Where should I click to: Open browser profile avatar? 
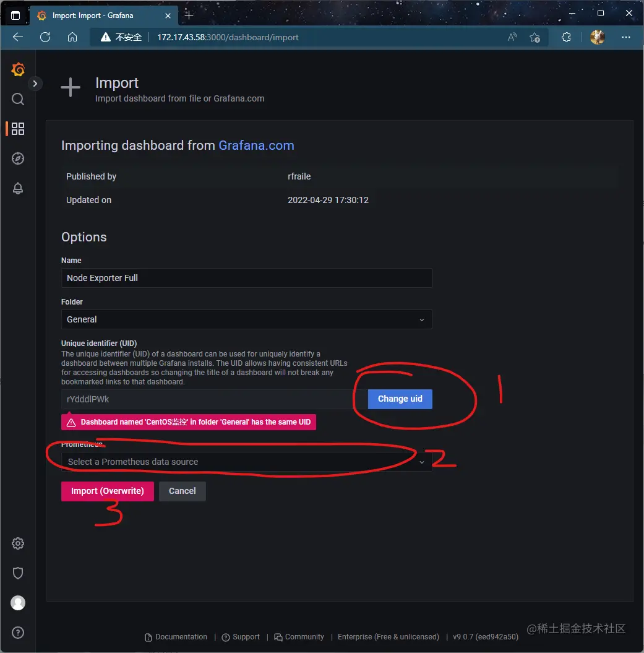[x=598, y=37]
